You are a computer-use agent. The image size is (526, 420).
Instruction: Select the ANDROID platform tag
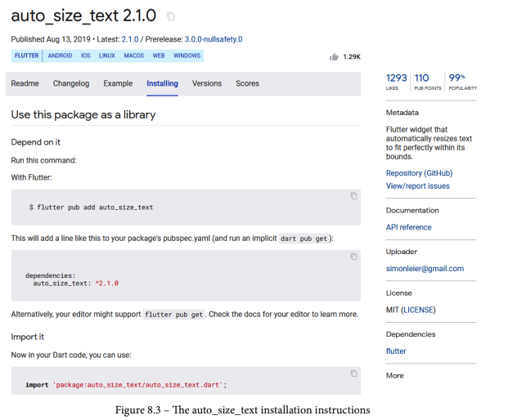[60, 56]
